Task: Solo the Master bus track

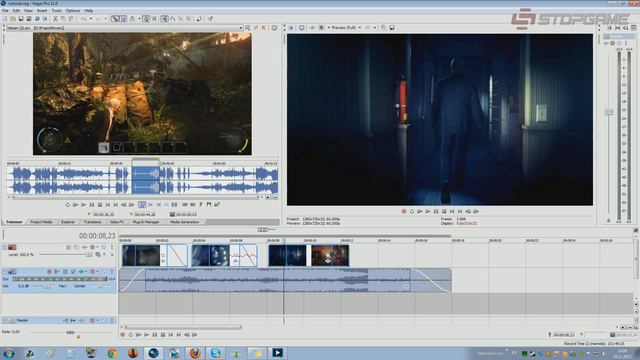Action: (111, 320)
